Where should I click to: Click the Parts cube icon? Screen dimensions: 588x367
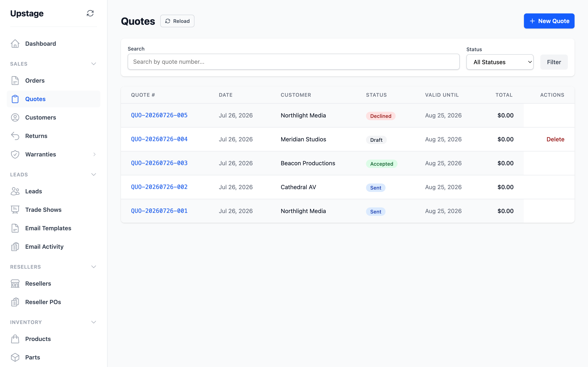click(15, 357)
